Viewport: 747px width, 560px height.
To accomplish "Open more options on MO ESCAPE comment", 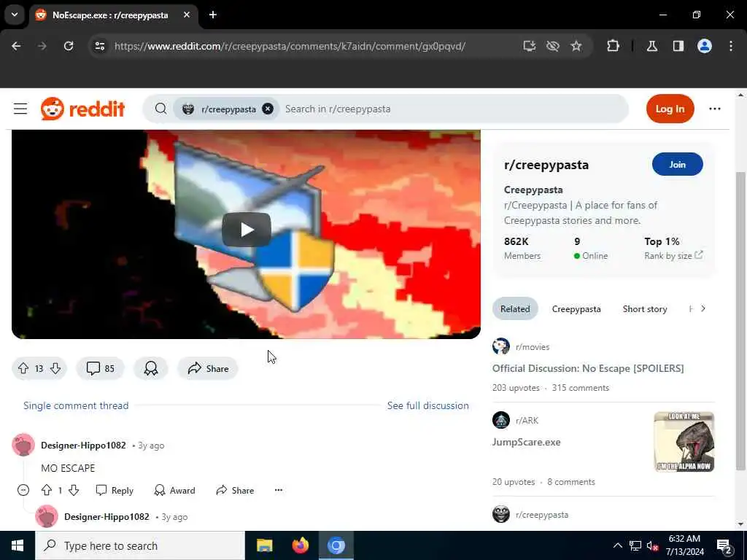I will click(x=279, y=490).
